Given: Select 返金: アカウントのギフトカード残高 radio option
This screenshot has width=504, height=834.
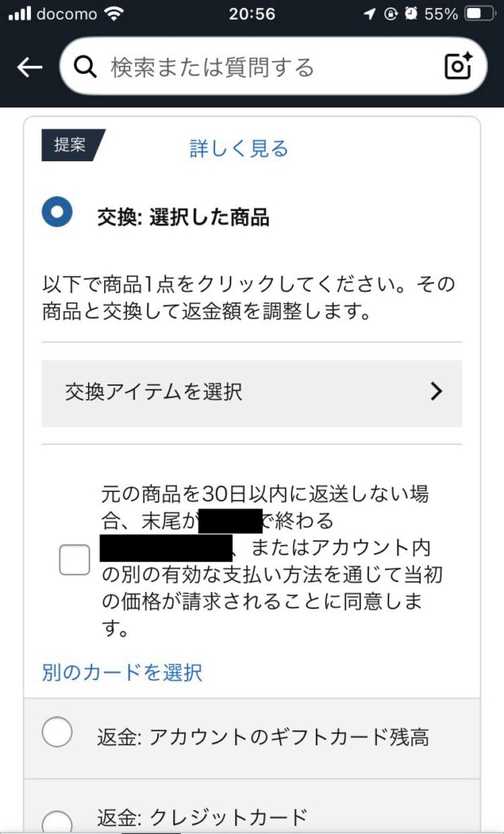Looking at the screenshot, I should pos(57,734).
